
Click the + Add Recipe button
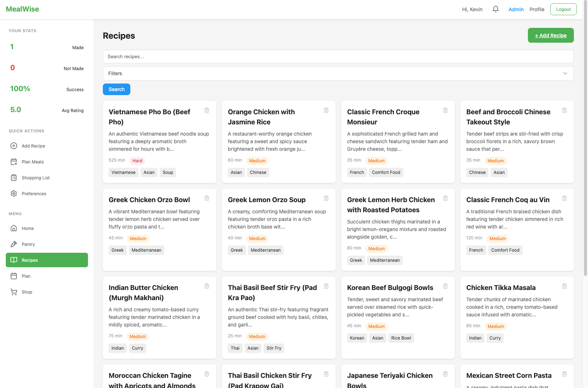[x=551, y=35]
